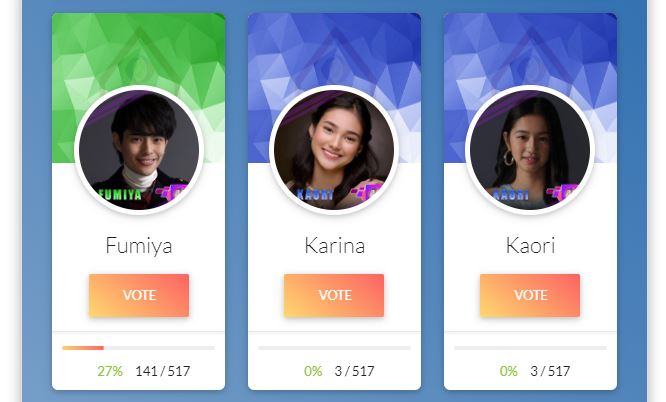Click Fumiya's 27% vote percentage
Viewport: 666px width, 402px height.
pos(110,371)
